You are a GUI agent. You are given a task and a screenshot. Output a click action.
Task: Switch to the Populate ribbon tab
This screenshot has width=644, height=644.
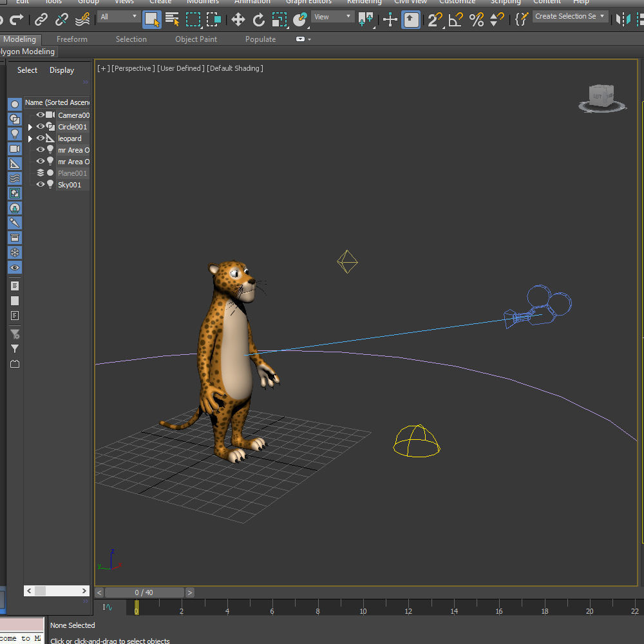click(x=260, y=39)
